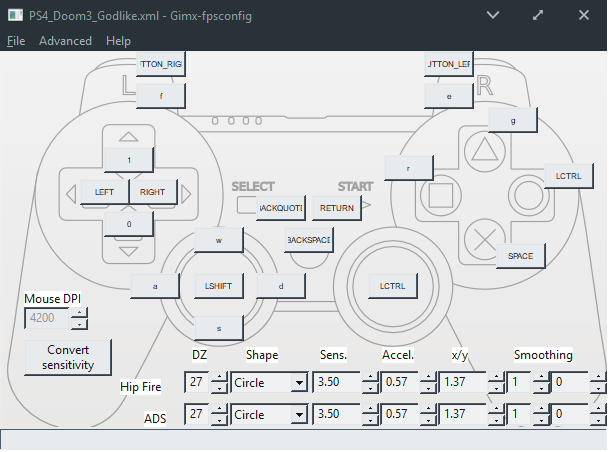
Task: Open the Help menu
Action: tap(118, 41)
